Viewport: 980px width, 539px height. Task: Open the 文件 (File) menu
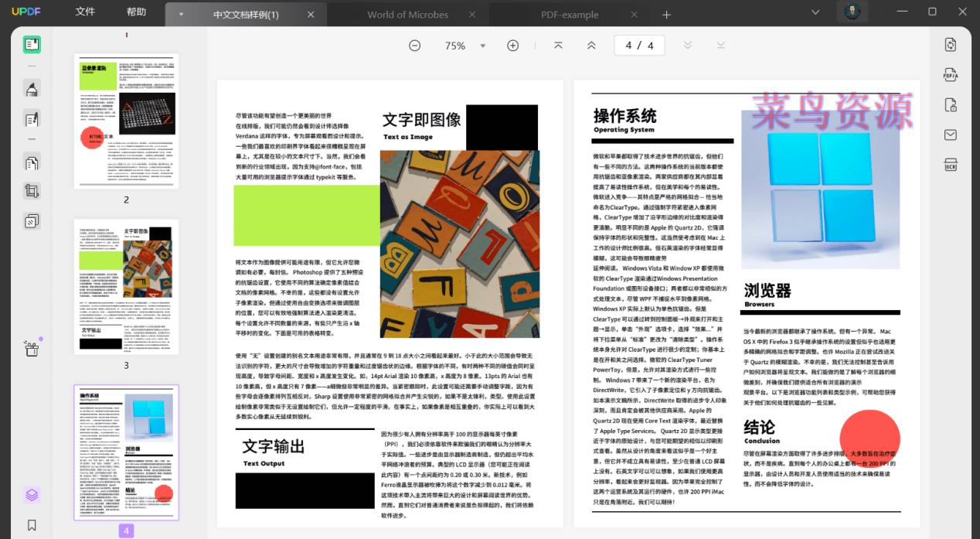(84, 12)
